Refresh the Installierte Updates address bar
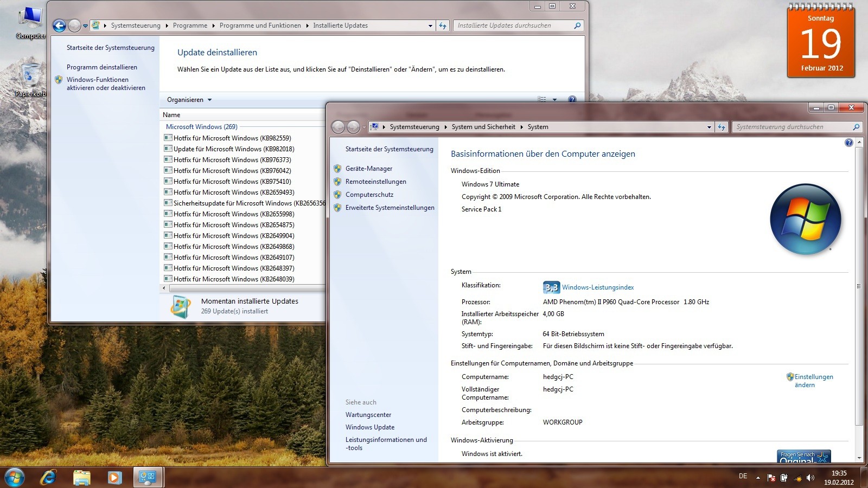The width and height of the screenshot is (868, 488). click(443, 25)
